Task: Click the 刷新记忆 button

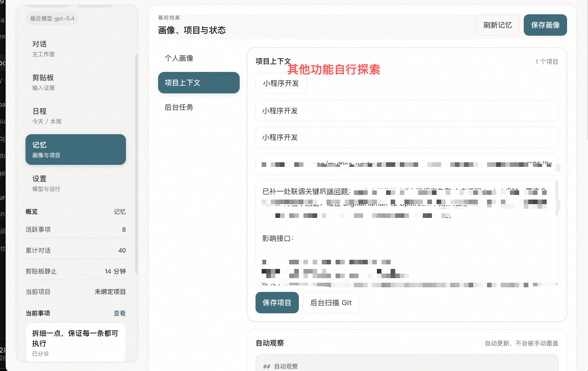Action: click(x=497, y=25)
